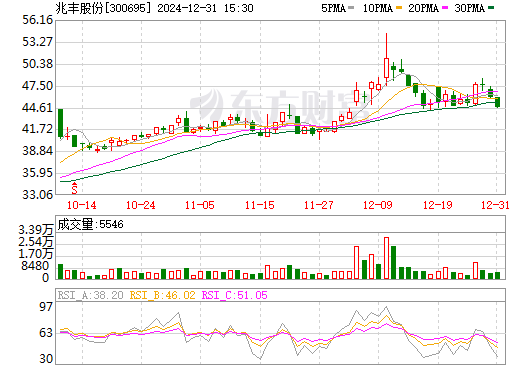Click the 47.50 price axis label

pyautogui.click(x=38, y=86)
